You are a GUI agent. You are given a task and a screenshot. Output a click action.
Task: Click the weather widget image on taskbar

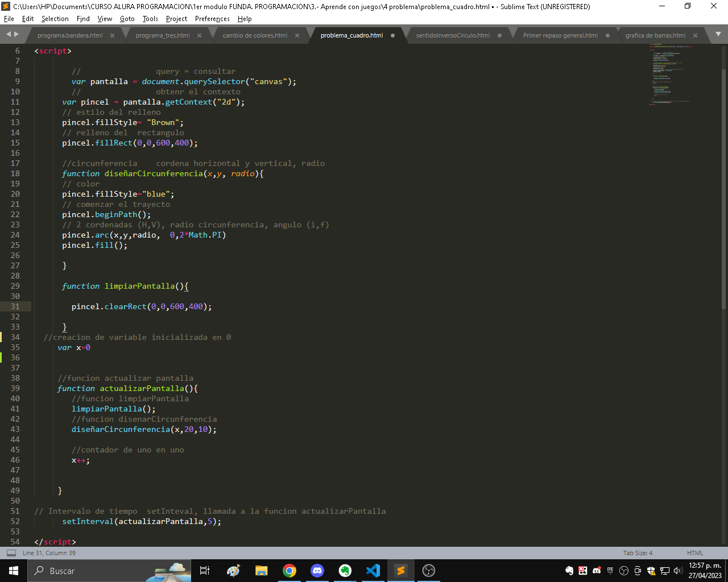click(168, 571)
